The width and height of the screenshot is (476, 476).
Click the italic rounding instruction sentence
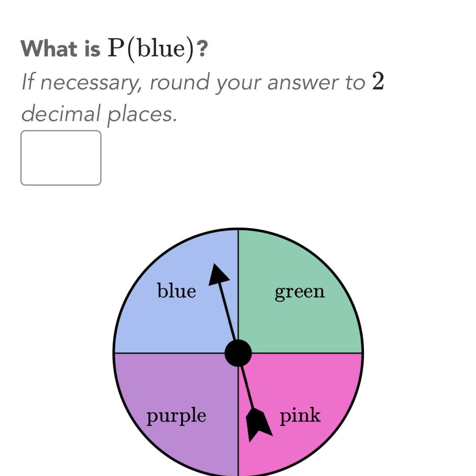[x=193, y=82]
